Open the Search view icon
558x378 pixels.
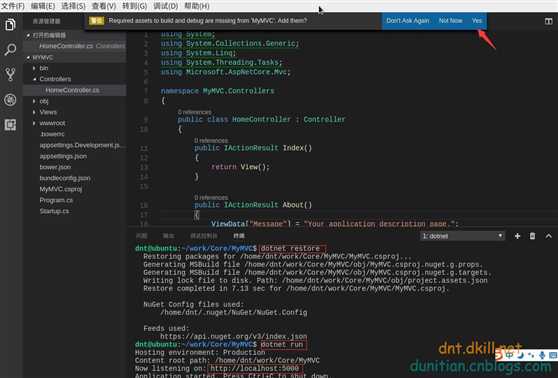point(10,49)
